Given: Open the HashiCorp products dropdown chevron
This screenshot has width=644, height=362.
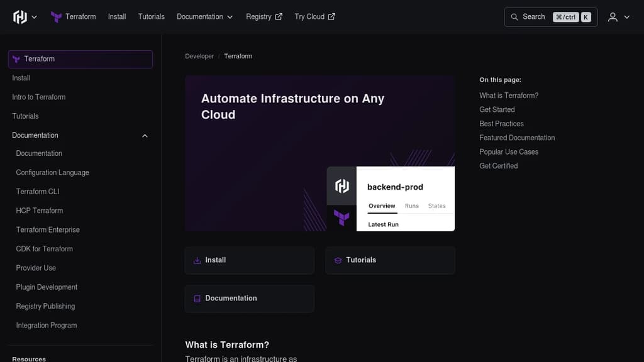Looking at the screenshot, I should pos(35,17).
